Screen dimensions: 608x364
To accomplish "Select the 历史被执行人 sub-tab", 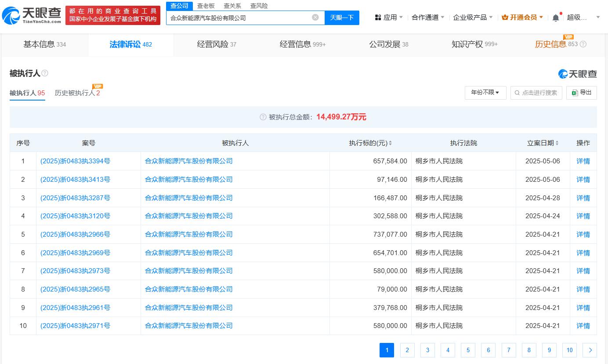I will click(77, 93).
